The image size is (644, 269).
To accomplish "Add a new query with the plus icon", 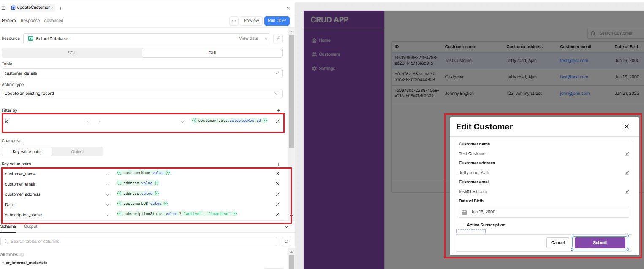I will click(61, 8).
